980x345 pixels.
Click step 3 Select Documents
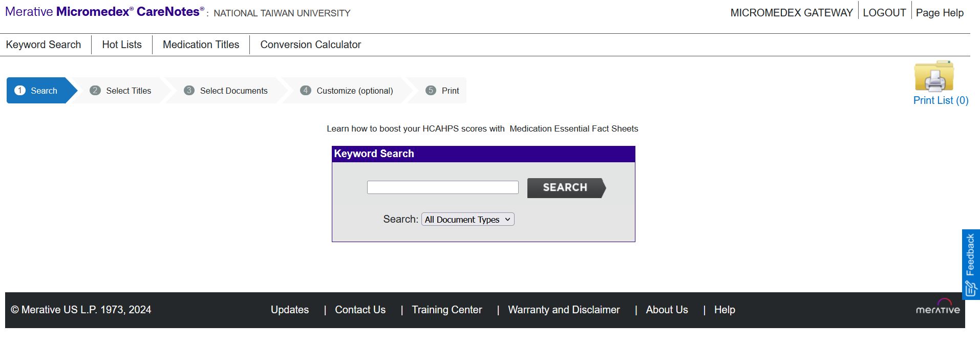pos(226,91)
